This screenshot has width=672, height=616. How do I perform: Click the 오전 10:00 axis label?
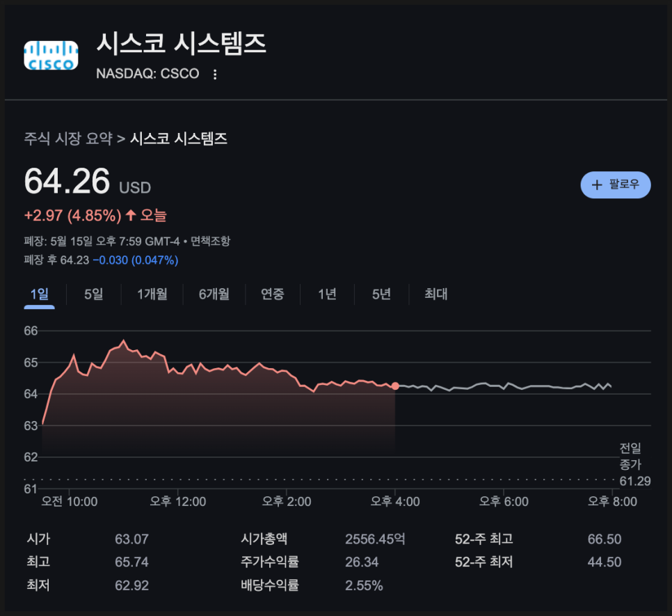[x=70, y=502]
